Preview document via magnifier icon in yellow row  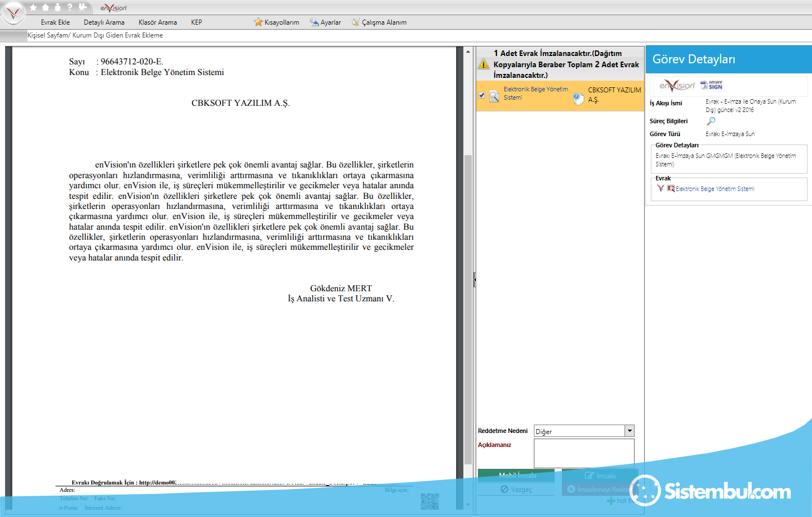pyautogui.click(x=494, y=96)
